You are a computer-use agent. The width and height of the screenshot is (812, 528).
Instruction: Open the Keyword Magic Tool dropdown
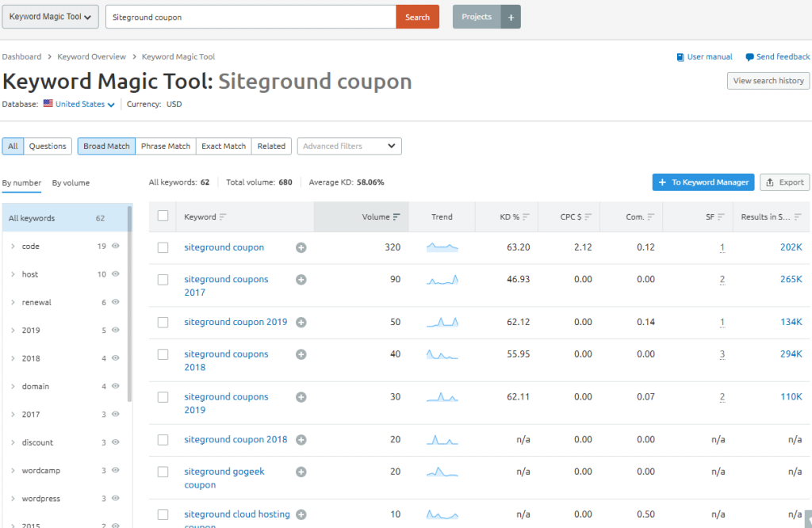[50, 17]
